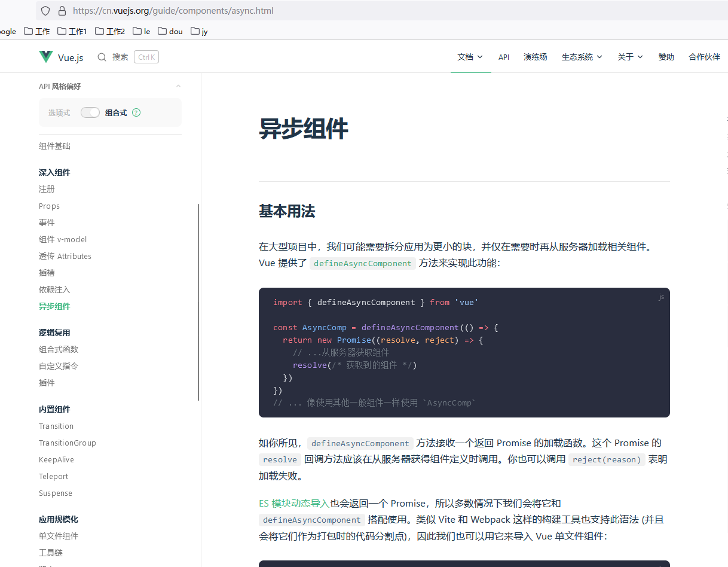The width and height of the screenshot is (728, 567).
Task: Open 工具链 in sidebar
Action: click(51, 553)
